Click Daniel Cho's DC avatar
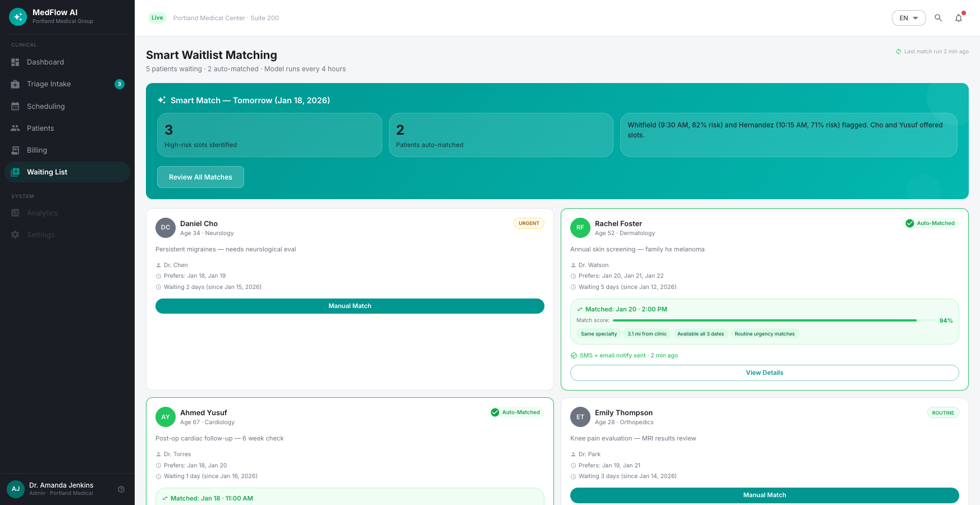Viewport: 980px width, 505px height. [166, 228]
